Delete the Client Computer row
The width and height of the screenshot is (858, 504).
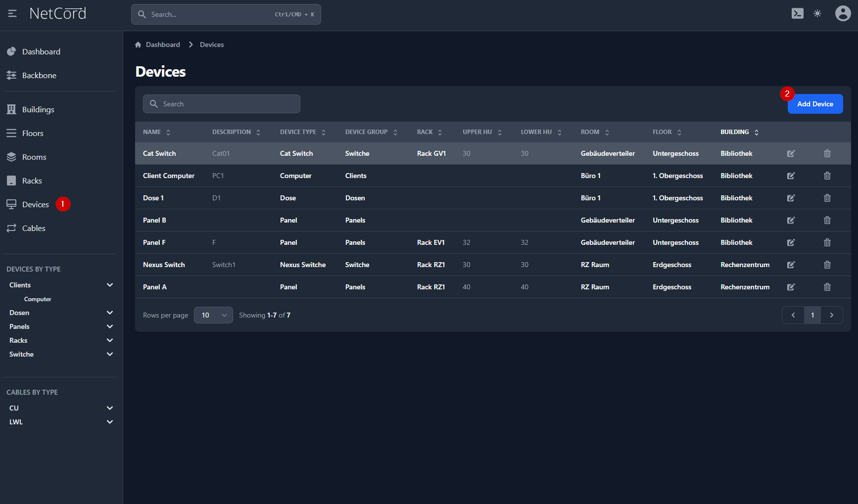coord(827,176)
